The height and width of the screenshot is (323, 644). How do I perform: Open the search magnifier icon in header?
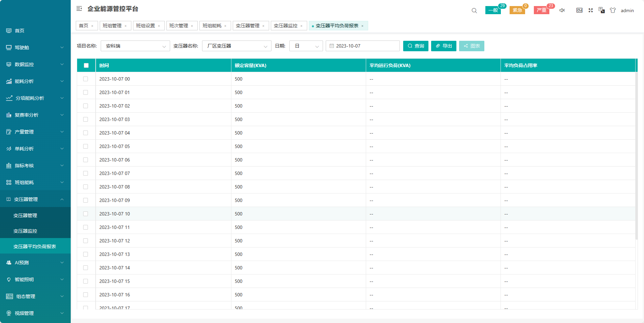click(474, 10)
